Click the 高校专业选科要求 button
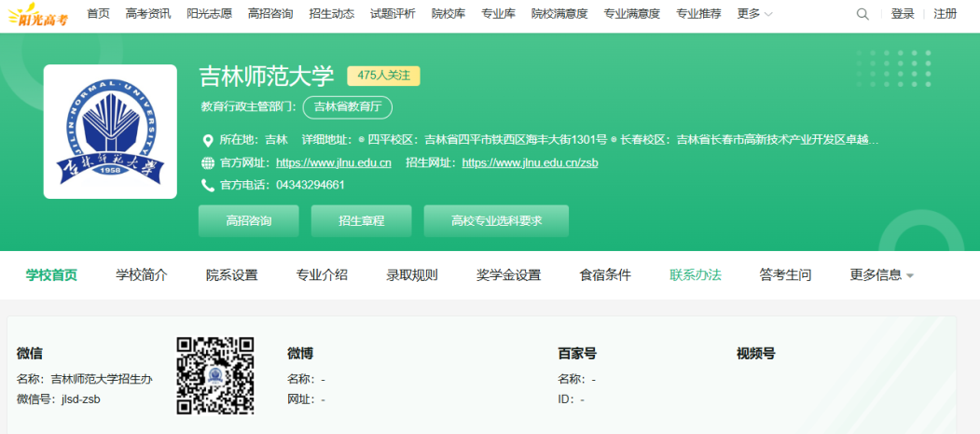Image resolution: width=980 pixels, height=434 pixels. pos(496,221)
